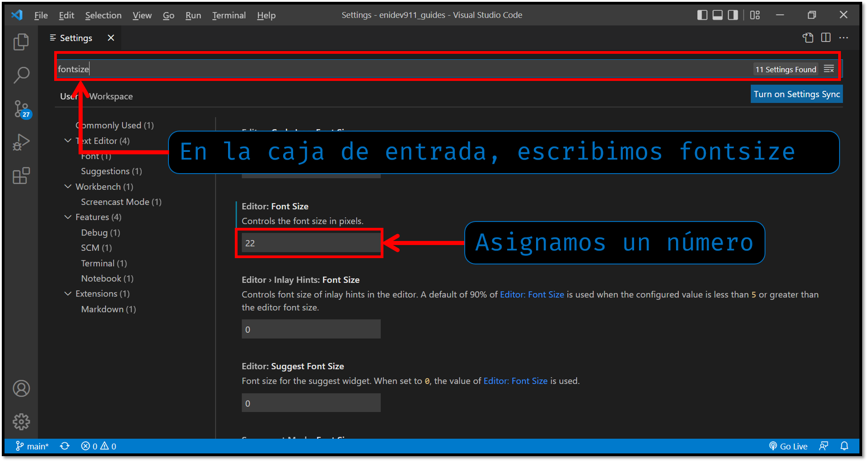Follow Editor: Font Size link in Suggest description
This screenshot has height=462, width=868.
(515, 381)
